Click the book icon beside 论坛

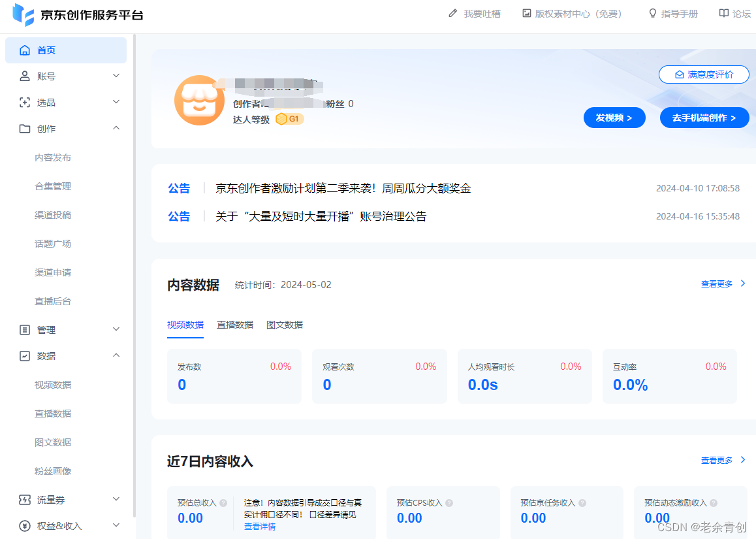click(724, 14)
